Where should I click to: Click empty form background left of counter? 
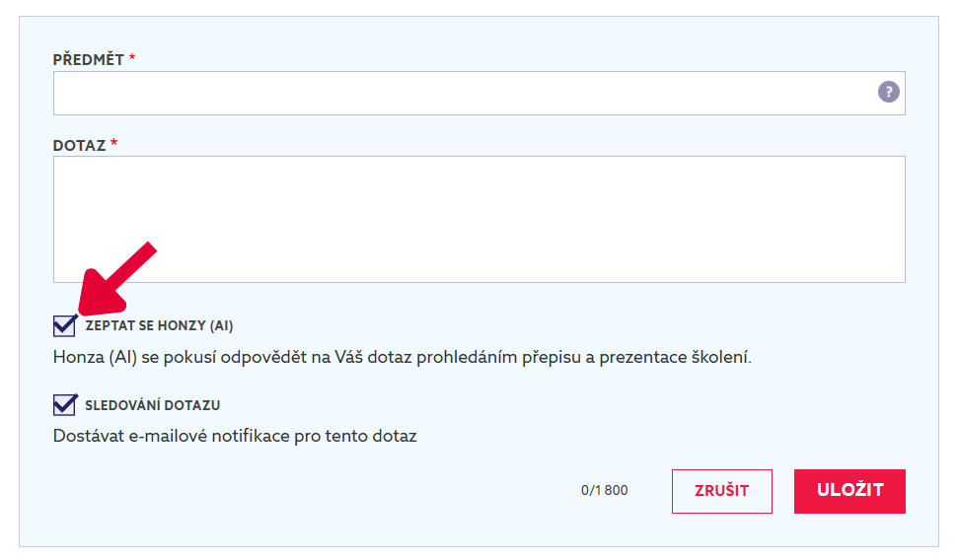(x=306, y=491)
